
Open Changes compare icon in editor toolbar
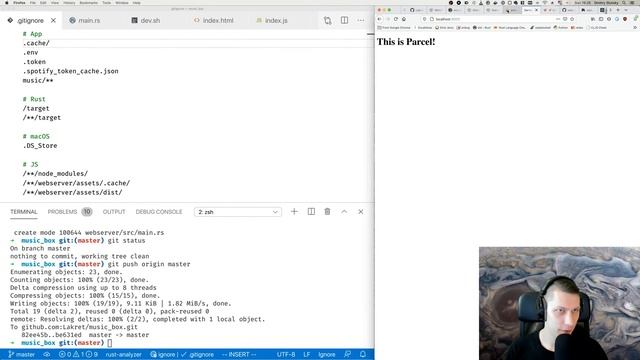coord(327,20)
